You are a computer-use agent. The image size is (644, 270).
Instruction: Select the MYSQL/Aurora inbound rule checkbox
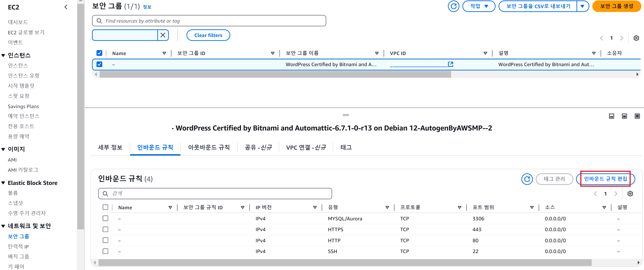coord(106,218)
